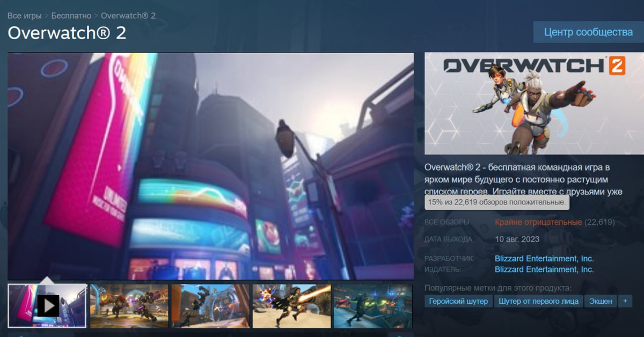Click the 'ДАТА ВЫХОДА:' label
Viewport: 644px width, 337px height.
click(x=449, y=239)
